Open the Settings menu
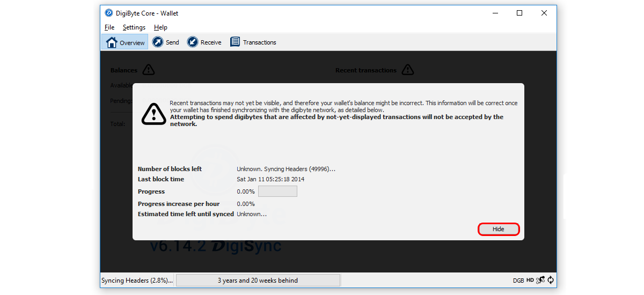Image resolution: width=644 pixels, height=295 pixels. click(x=134, y=27)
